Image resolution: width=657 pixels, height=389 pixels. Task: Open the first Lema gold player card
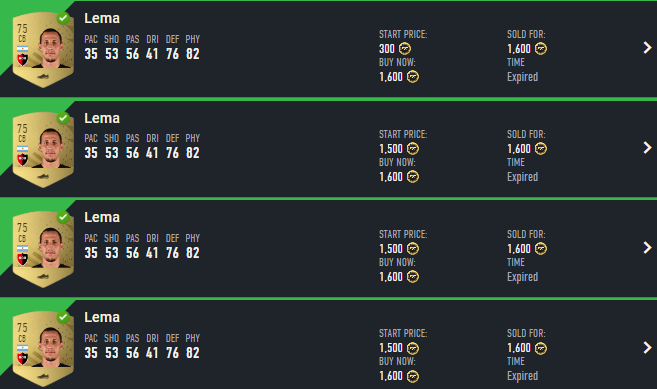click(x=44, y=50)
